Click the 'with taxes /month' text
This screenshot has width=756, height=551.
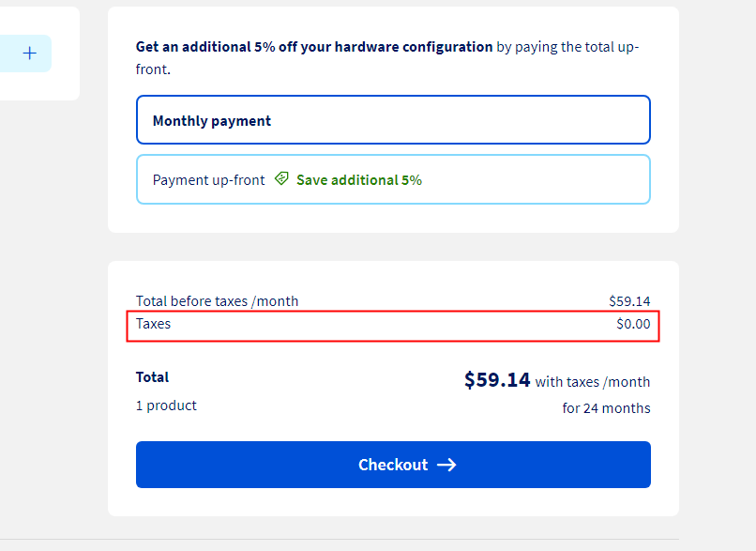coord(593,382)
